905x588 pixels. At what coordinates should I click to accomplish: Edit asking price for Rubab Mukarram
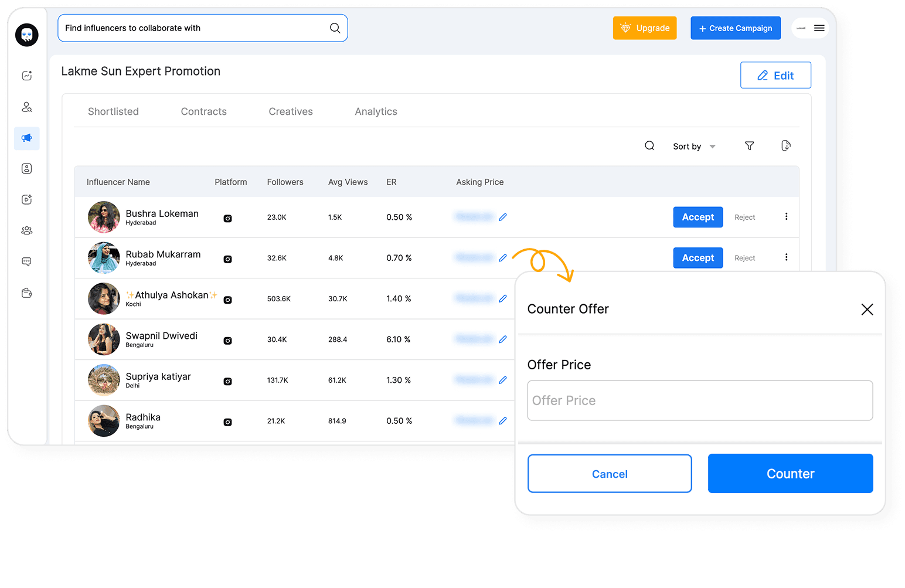(x=502, y=257)
